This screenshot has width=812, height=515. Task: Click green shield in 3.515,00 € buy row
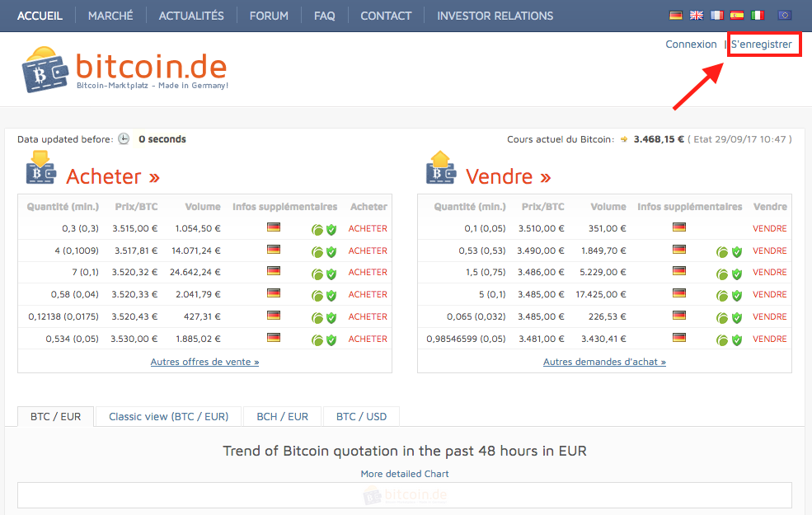(x=331, y=230)
